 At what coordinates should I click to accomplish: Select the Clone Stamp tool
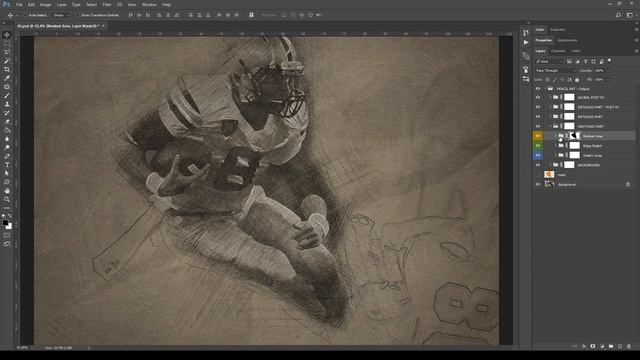pos(7,104)
